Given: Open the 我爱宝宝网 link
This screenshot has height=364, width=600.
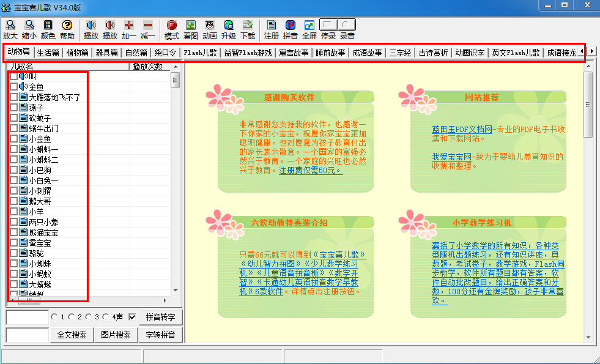Looking at the screenshot, I should coord(452,157).
